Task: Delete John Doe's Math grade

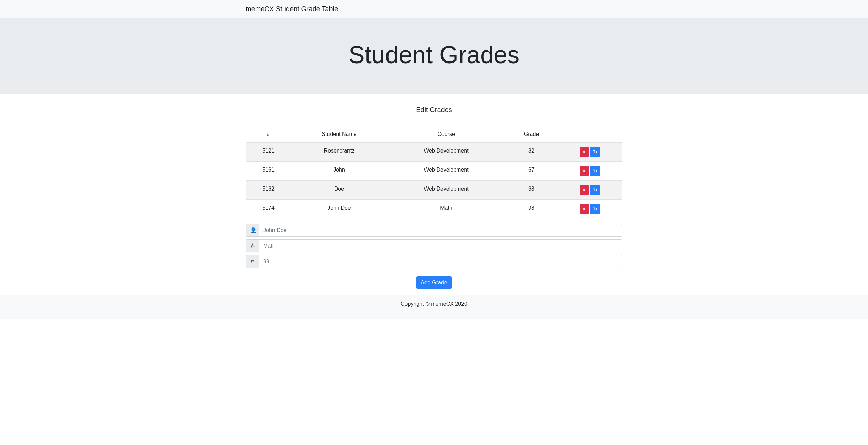Action: [x=584, y=209]
